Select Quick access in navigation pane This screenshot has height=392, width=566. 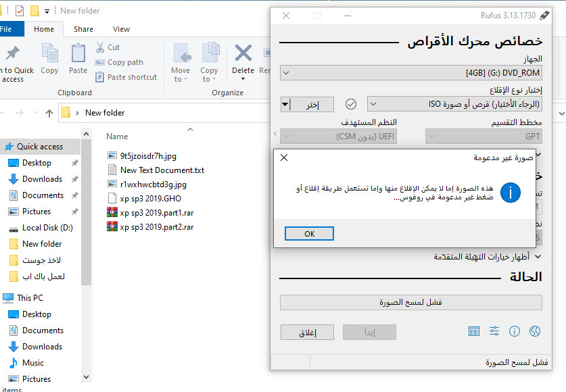40,147
